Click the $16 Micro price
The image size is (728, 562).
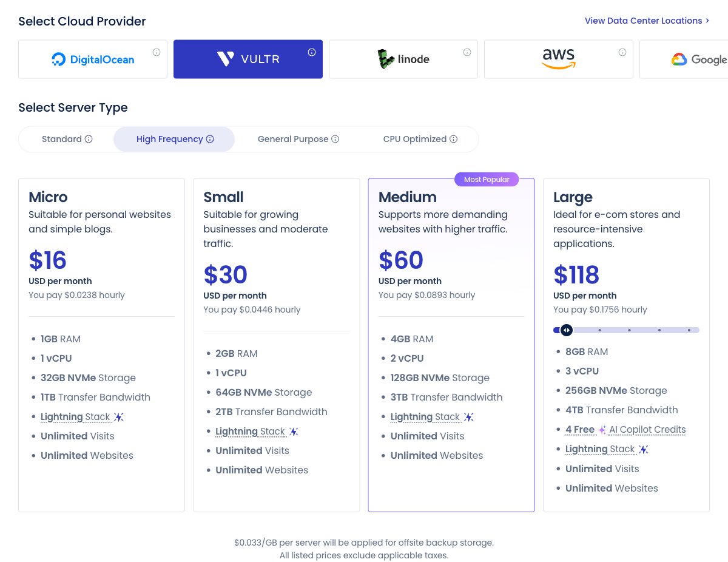(47, 260)
